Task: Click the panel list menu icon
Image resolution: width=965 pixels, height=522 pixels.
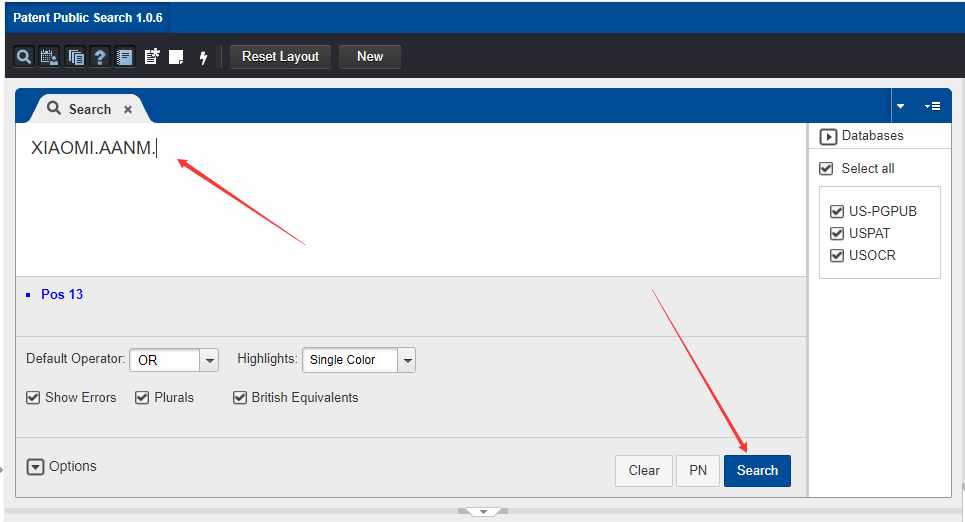Action: point(932,106)
